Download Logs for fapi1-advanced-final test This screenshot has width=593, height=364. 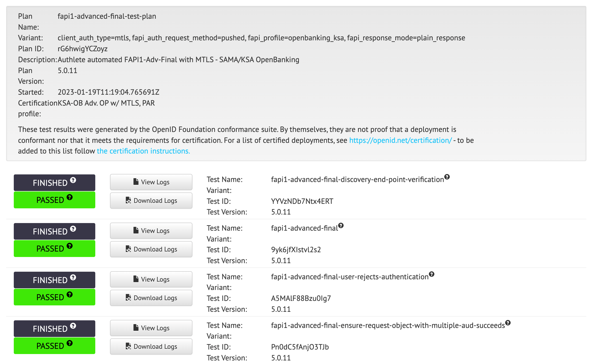click(151, 249)
